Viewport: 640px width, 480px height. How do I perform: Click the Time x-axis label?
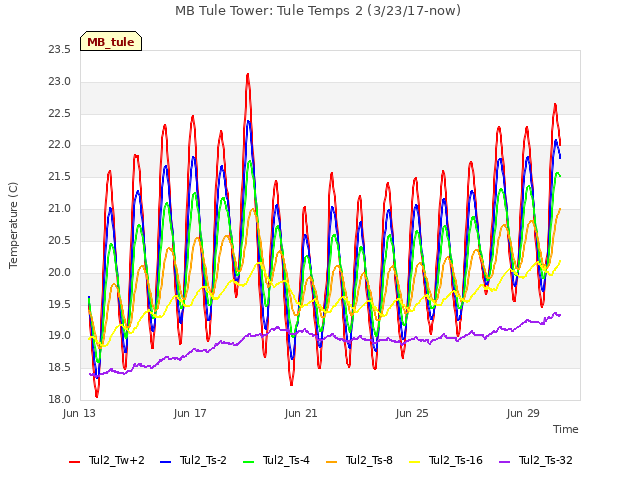coord(566,429)
